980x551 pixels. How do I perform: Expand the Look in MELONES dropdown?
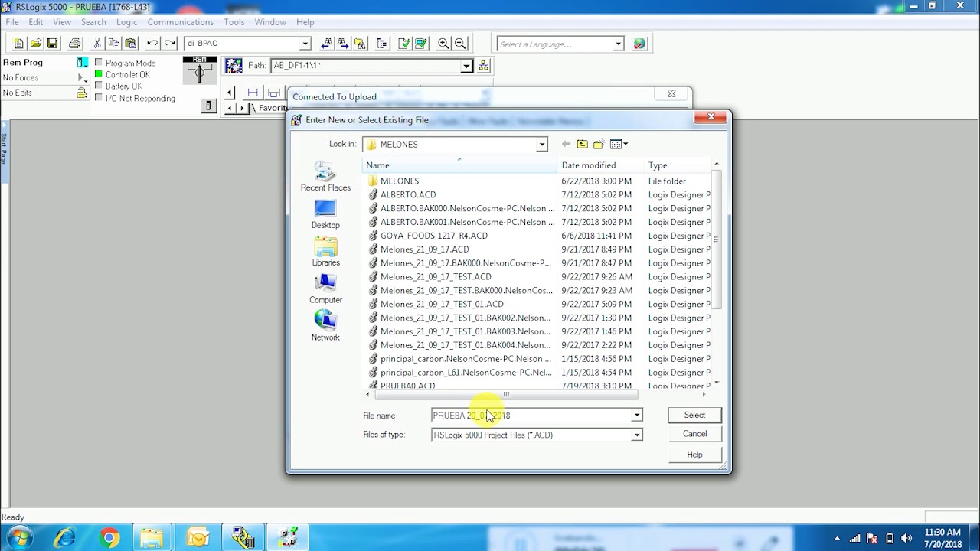tap(541, 144)
